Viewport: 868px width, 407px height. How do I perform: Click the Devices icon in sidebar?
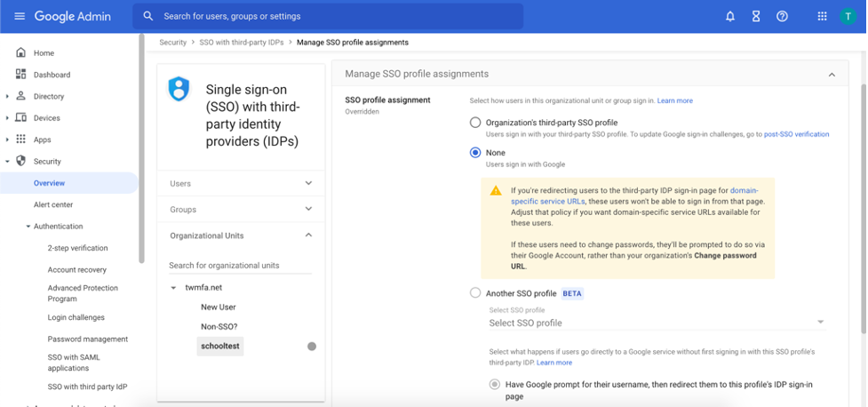click(21, 117)
